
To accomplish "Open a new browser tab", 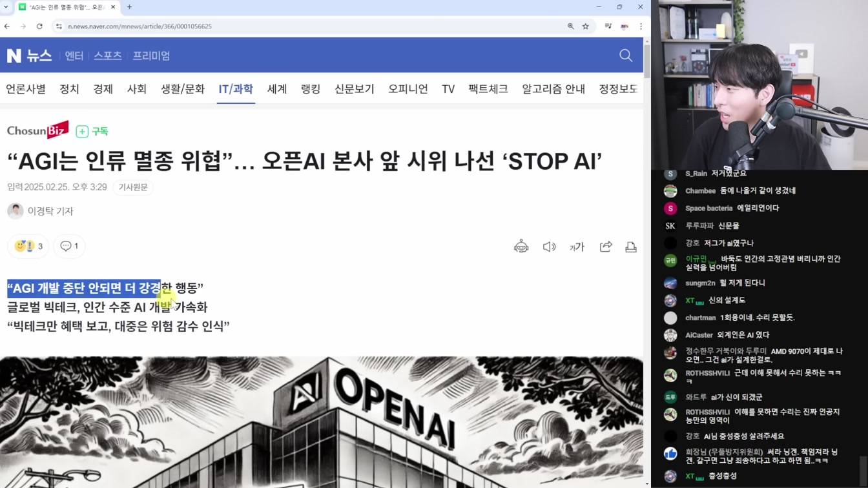I will pyautogui.click(x=129, y=7).
